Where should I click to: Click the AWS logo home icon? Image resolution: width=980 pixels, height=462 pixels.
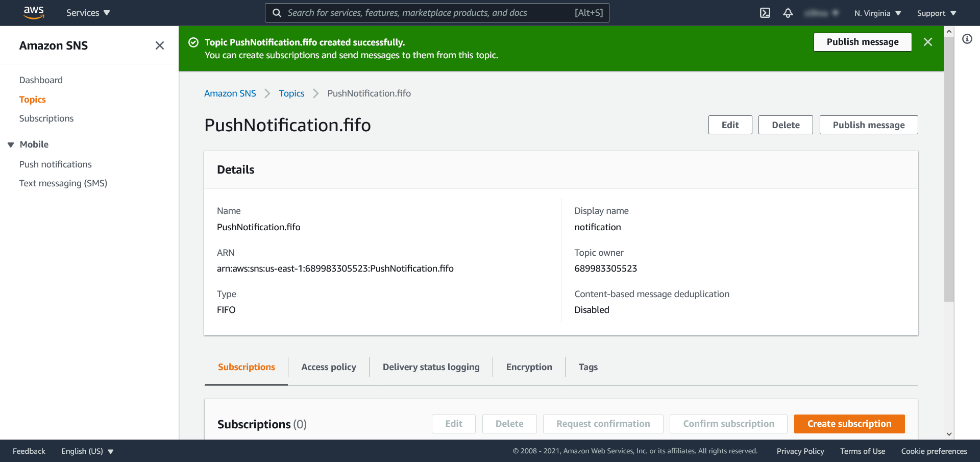[x=34, y=12]
